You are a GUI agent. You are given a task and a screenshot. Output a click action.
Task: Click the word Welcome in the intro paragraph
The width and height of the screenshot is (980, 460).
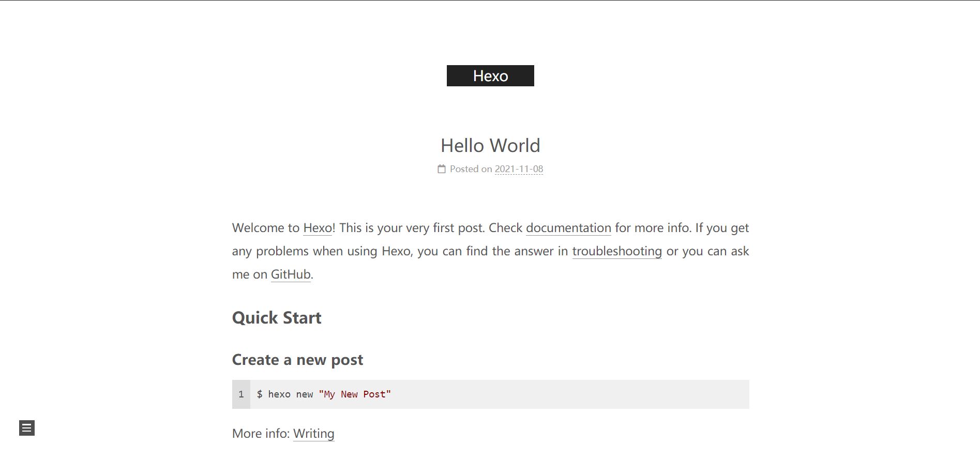(258, 228)
